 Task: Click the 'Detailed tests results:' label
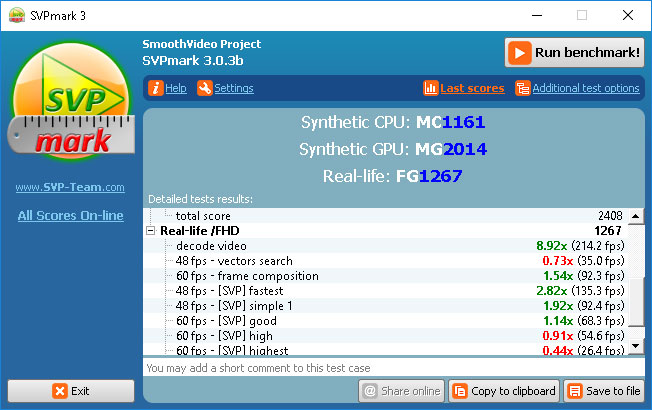tap(200, 199)
